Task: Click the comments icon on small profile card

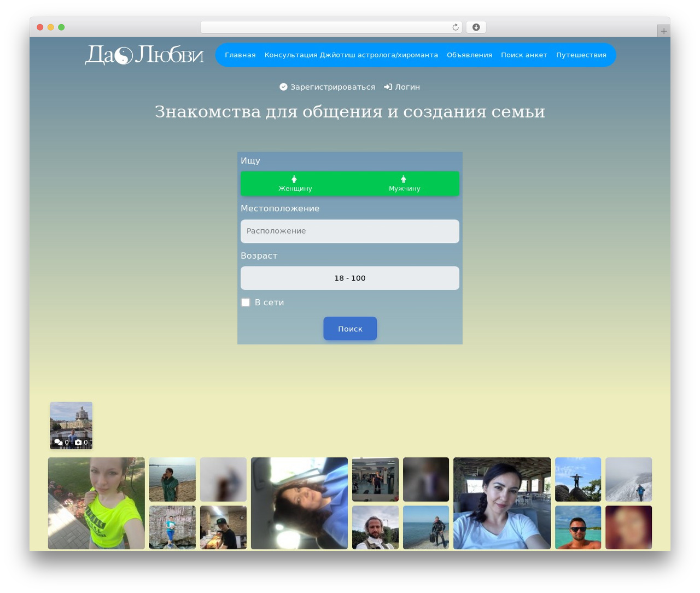Action: (x=59, y=442)
